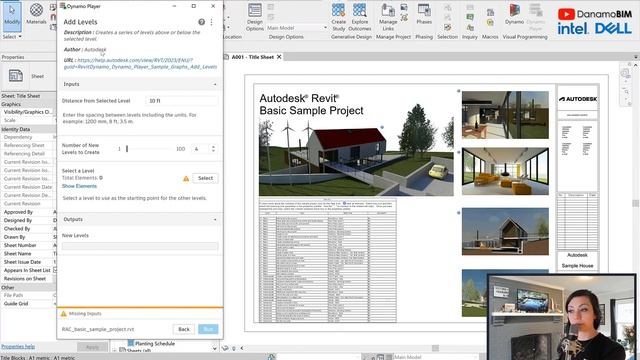640x360 pixels.
Task: Click the Drawn By property row
Action: tap(28, 237)
